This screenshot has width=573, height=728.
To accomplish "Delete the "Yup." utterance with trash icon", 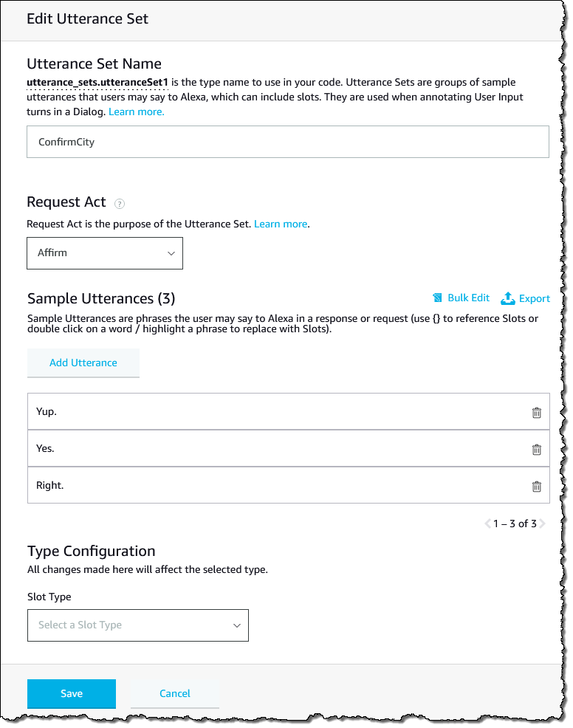I will point(537,413).
